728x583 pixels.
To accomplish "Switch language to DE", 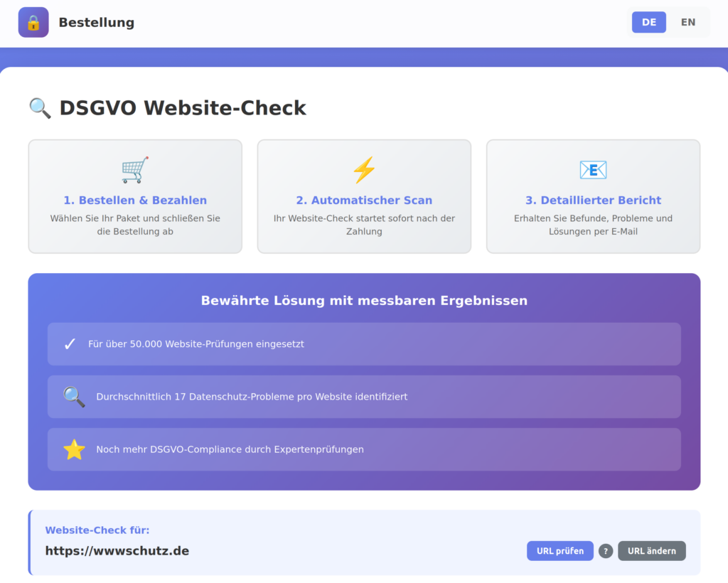I will (648, 22).
